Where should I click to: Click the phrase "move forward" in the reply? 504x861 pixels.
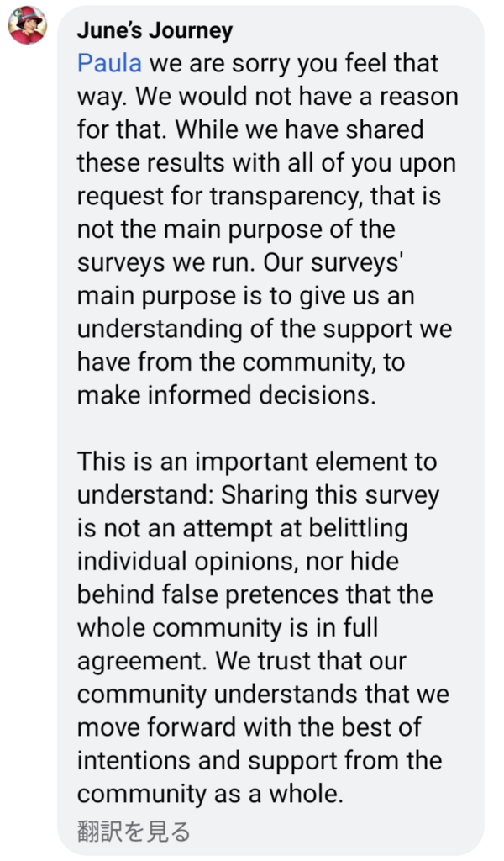156,727
